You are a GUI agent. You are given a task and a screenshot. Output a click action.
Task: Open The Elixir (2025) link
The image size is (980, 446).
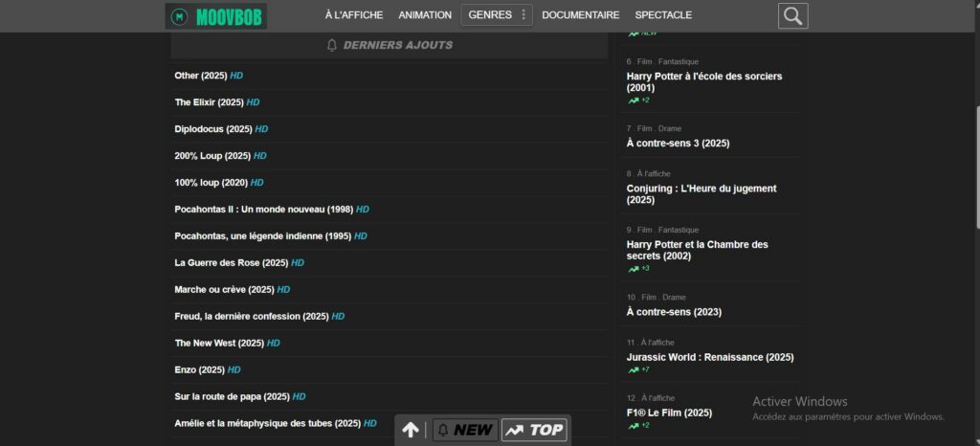[x=209, y=102]
